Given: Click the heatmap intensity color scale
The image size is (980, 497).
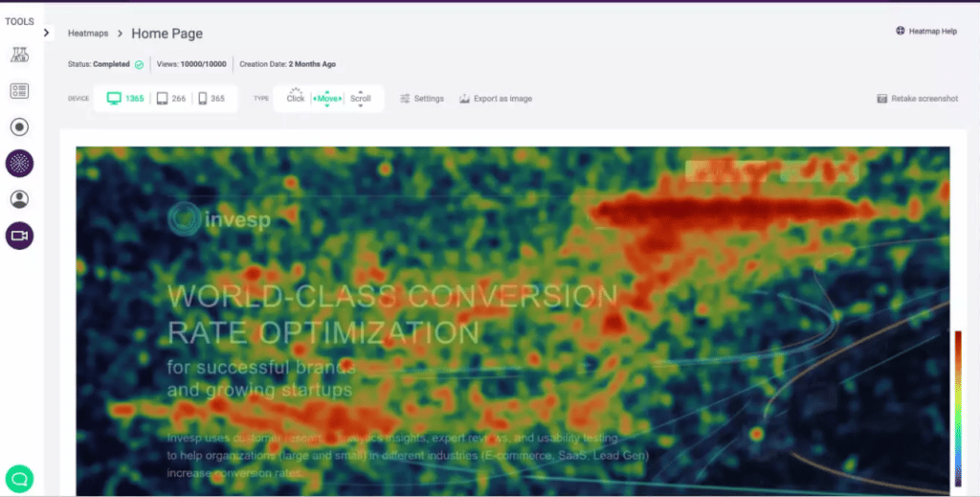Looking at the screenshot, I should pyautogui.click(x=958, y=409).
